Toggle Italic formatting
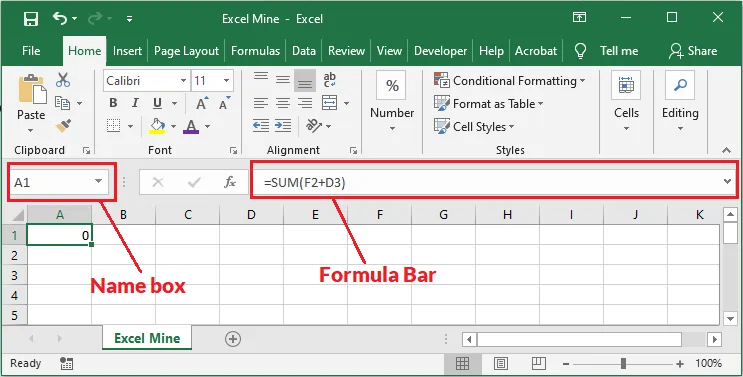 [x=135, y=103]
